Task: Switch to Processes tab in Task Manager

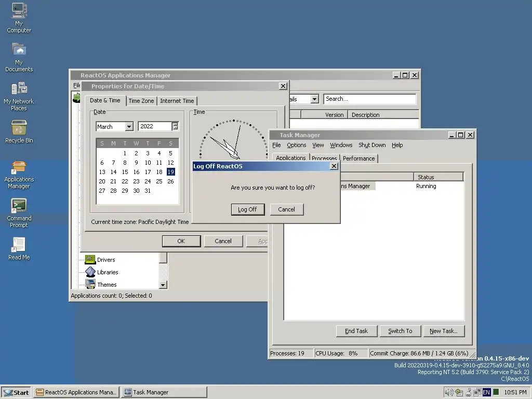Action: coord(324,158)
